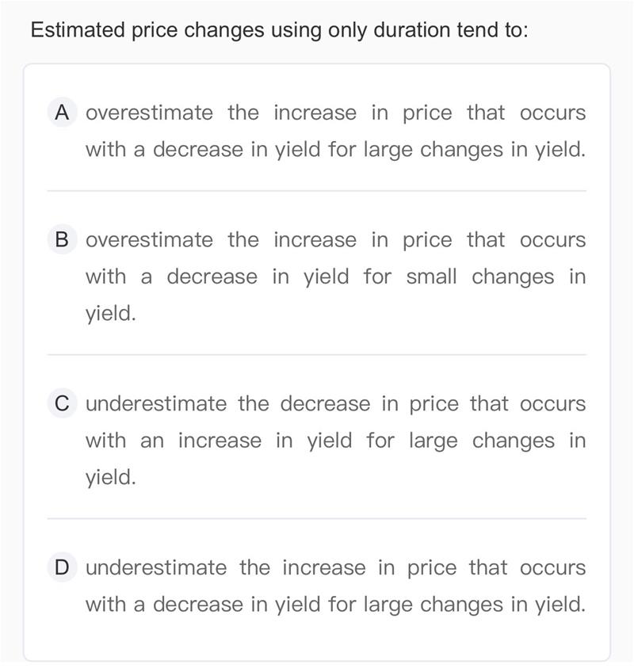This screenshot has width=634, height=672.
Task: Click the divider between options A and B
Action: pyautogui.click(x=317, y=191)
